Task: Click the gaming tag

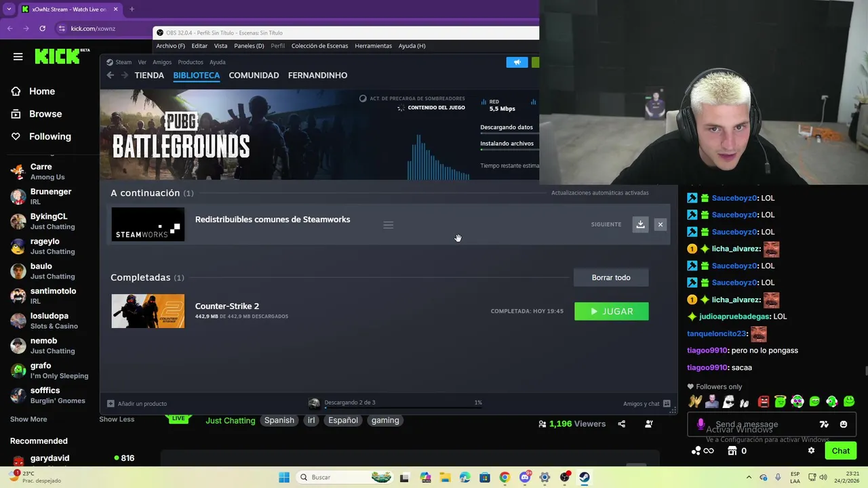Action: [385, 420]
